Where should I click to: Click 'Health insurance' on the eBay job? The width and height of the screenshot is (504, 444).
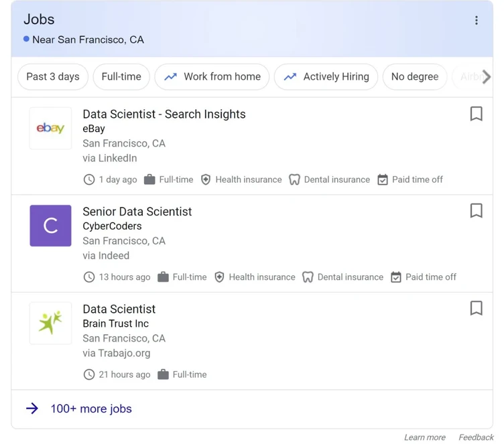249,179
